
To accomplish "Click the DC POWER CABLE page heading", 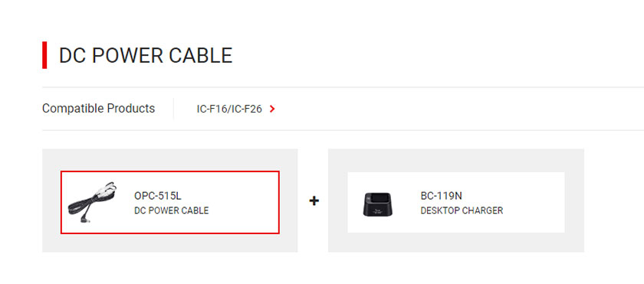I will [x=146, y=55].
